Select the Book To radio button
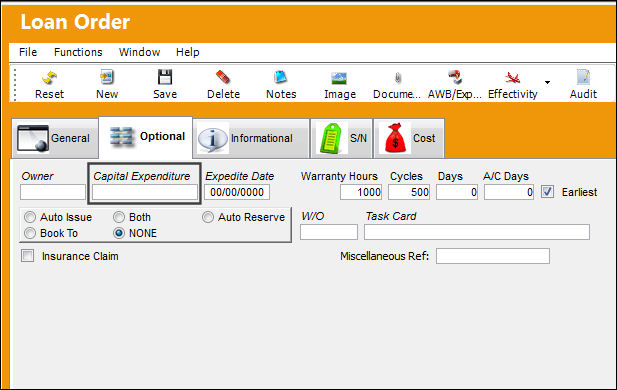Image resolution: width=617 pixels, height=390 pixels. point(30,233)
